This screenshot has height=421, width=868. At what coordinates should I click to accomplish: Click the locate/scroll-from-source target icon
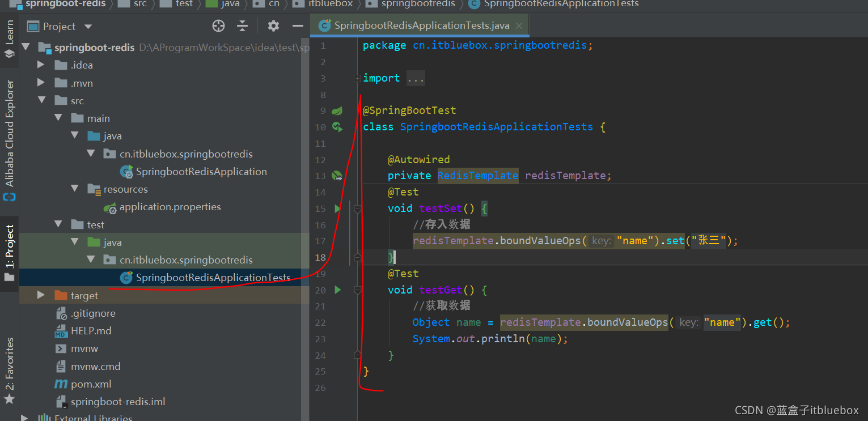click(218, 26)
